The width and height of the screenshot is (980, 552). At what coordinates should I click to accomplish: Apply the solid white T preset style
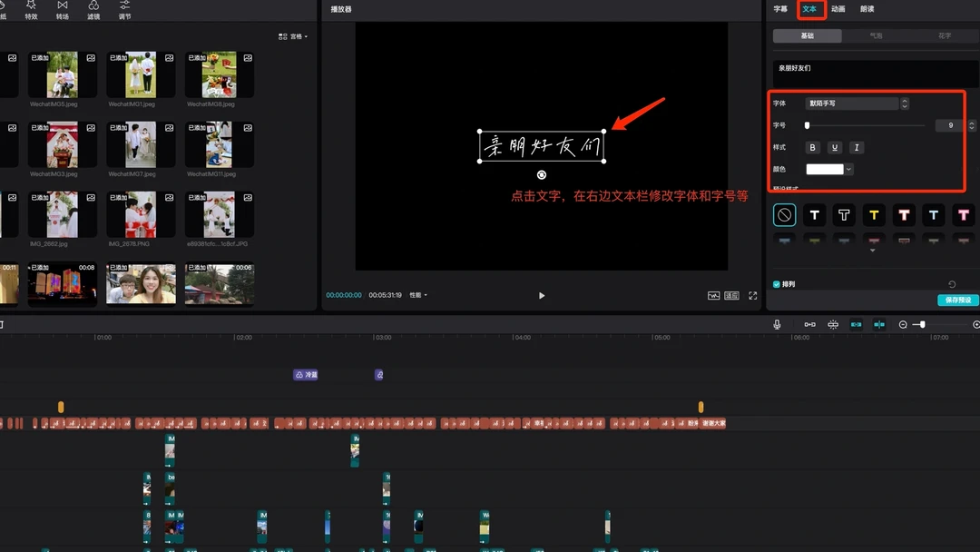[814, 215]
